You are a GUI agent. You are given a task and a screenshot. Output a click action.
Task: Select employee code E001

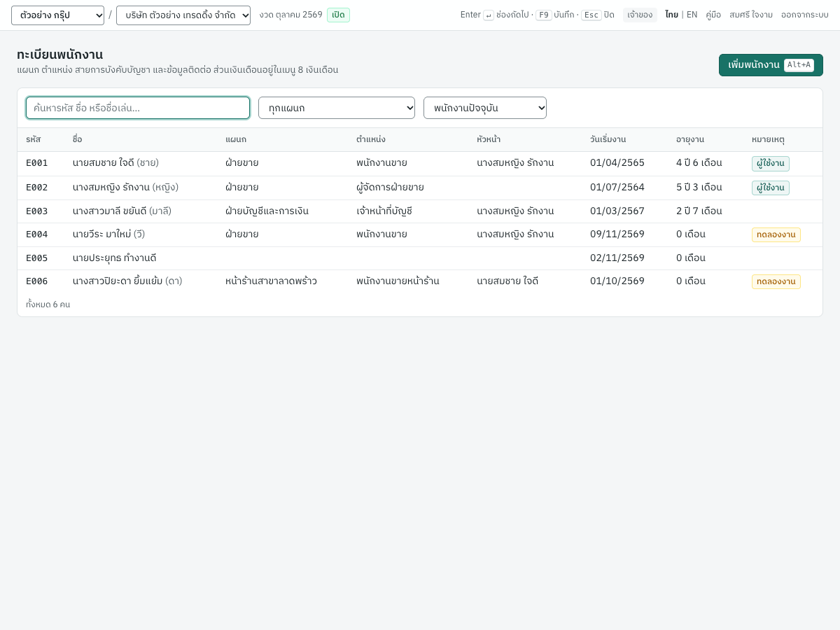(x=37, y=163)
